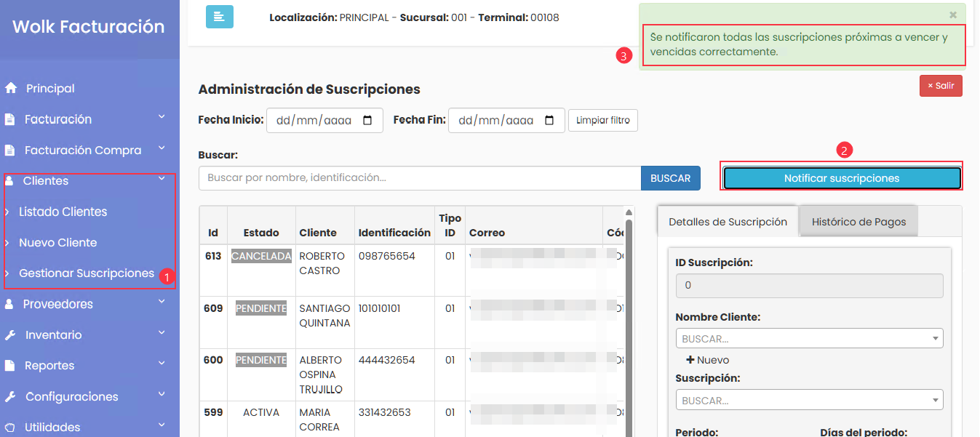Focus the Buscar search text field
The image size is (980, 437).
point(419,178)
